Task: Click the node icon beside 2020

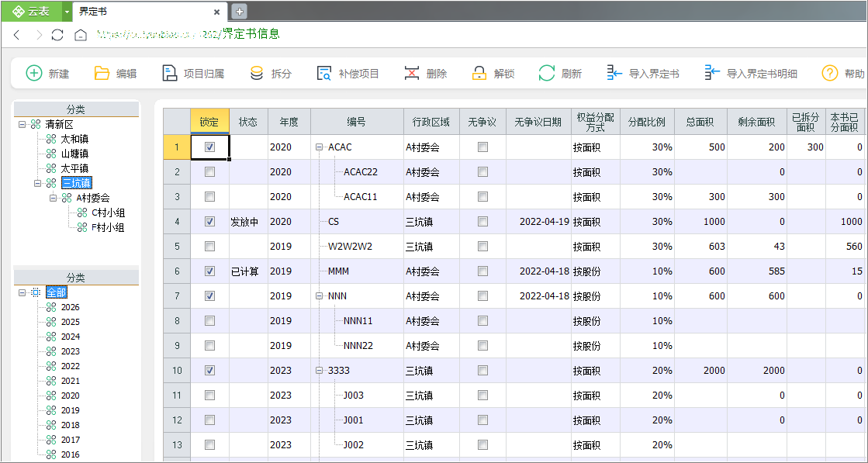Action: click(51, 396)
